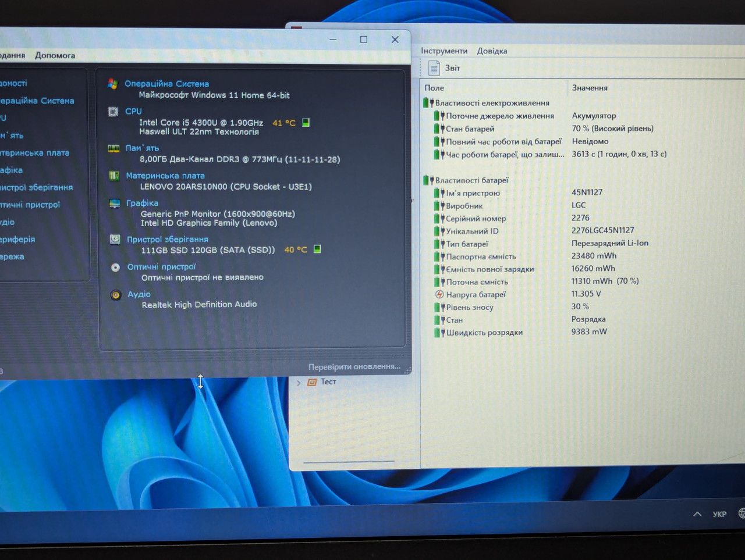Select the value 9383 mW
Viewport: 745px width, 560px height.
(x=589, y=331)
